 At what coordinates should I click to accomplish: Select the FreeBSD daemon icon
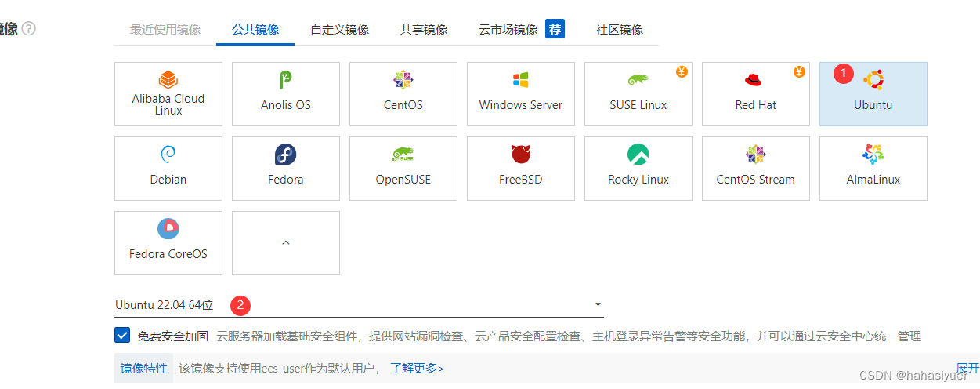521,154
